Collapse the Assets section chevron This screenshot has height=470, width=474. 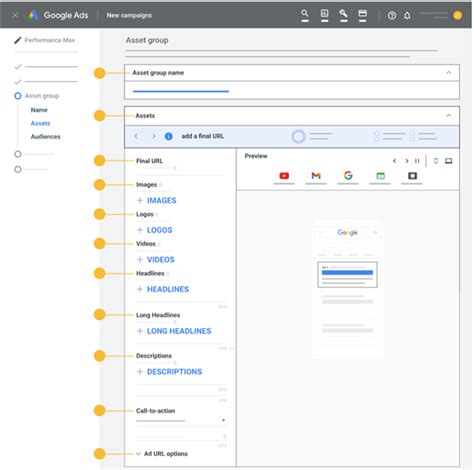point(449,116)
